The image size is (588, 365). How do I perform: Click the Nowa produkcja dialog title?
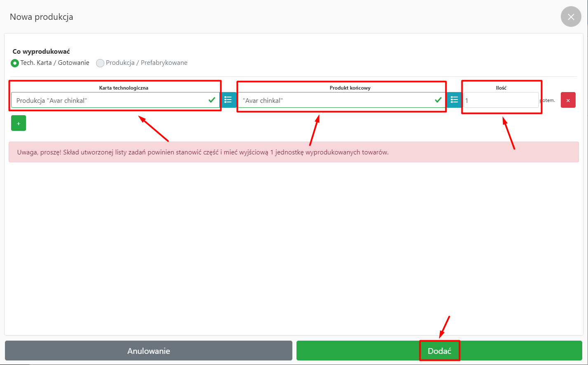(x=42, y=17)
